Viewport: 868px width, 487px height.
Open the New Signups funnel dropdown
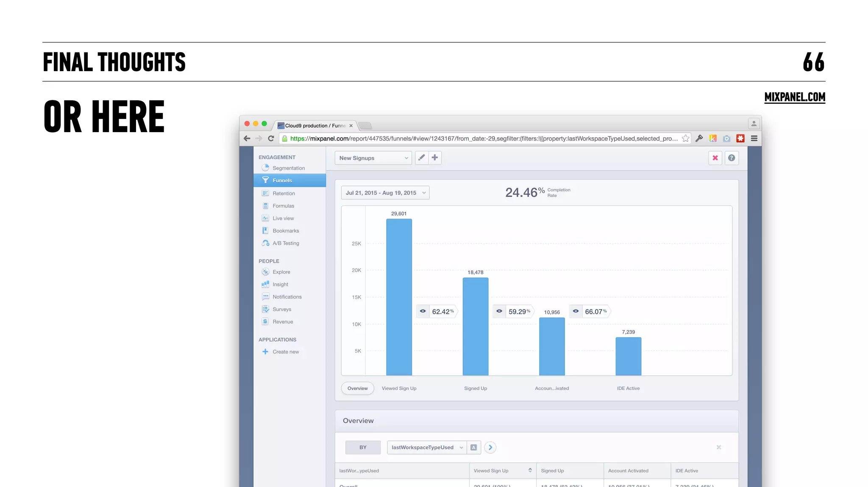tap(373, 158)
